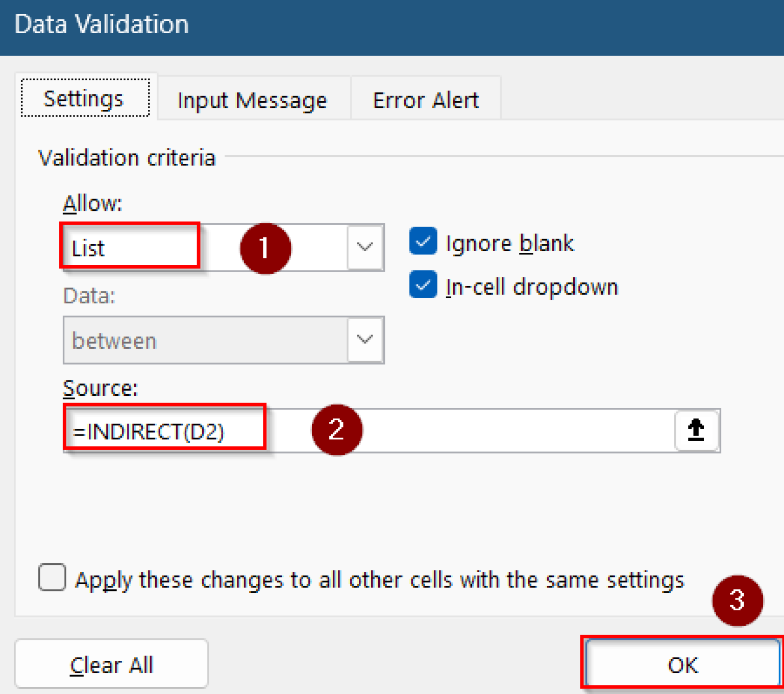Click the disabled between criteria box

click(x=204, y=340)
